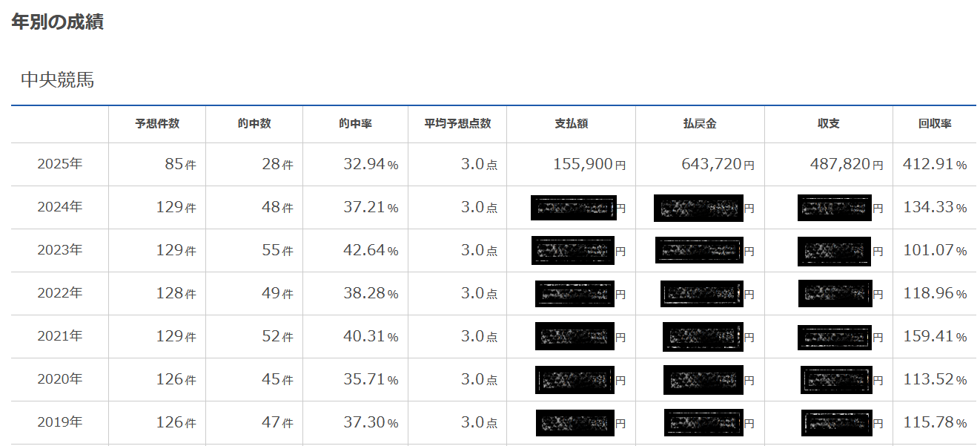
Task: Select the 支払額 column header
Action: coord(571,124)
